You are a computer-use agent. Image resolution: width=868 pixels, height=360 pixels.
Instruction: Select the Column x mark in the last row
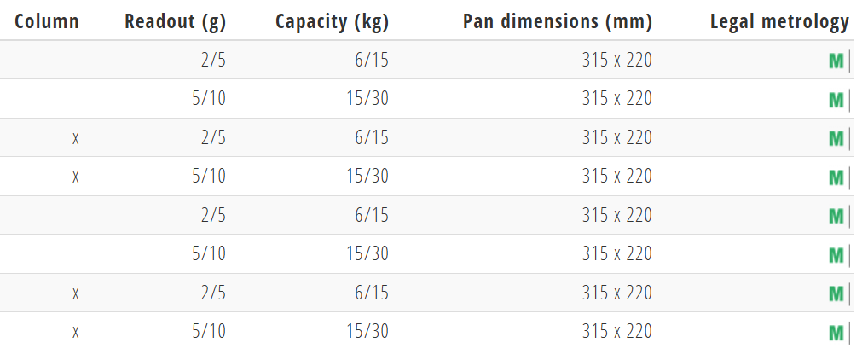75,333
